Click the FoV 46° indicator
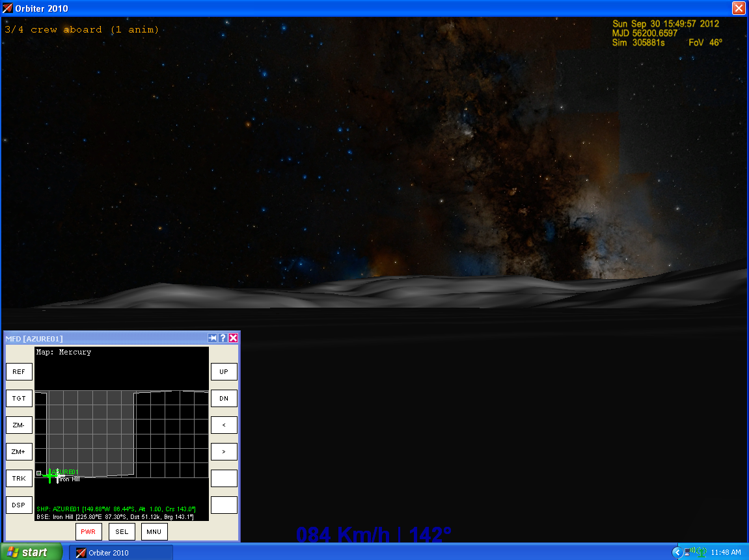Image resolution: width=749 pixels, height=560 pixels. [x=705, y=43]
